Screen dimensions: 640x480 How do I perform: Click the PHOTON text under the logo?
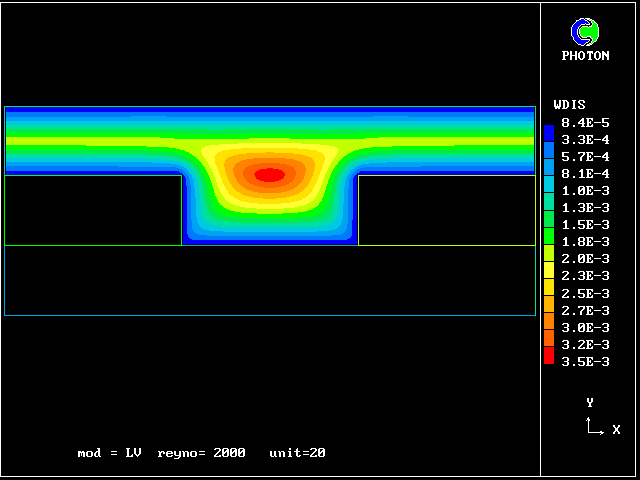pos(585,56)
